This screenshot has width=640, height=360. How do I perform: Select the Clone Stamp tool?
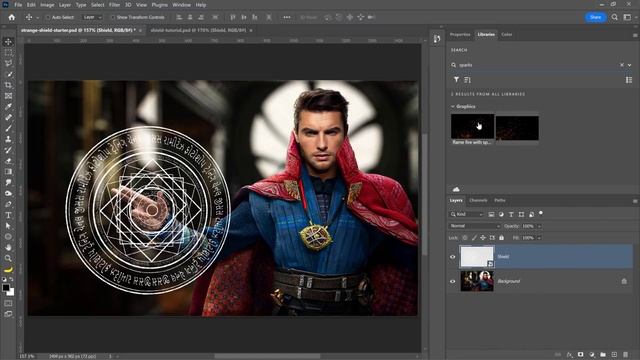coord(8,139)
